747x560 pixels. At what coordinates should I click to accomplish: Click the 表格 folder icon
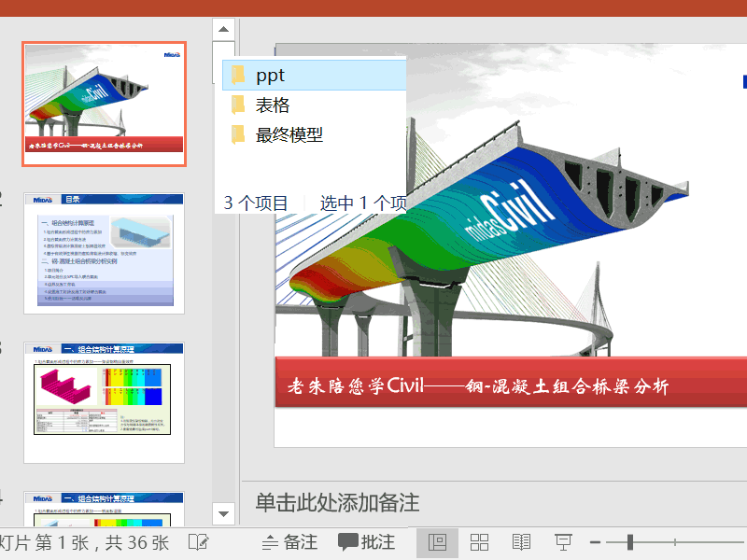[x=238, y=105]
